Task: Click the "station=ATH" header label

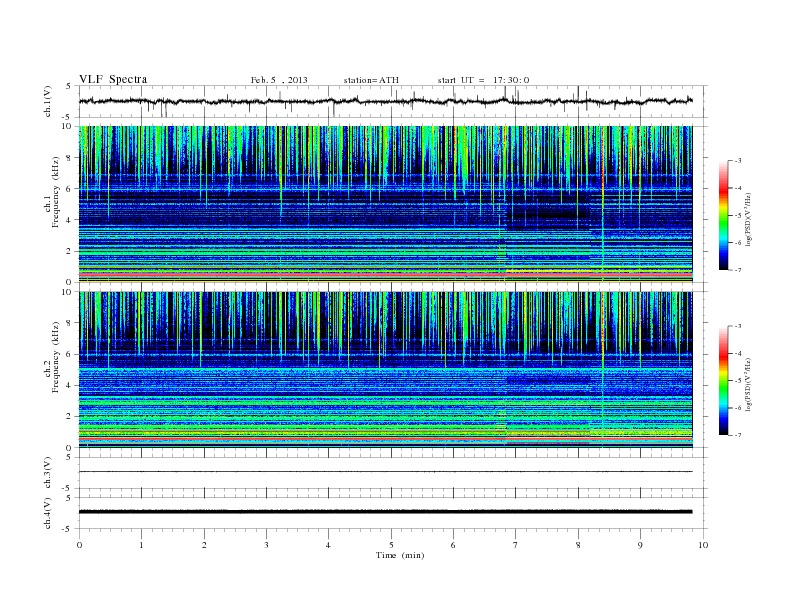Action: [x=371, y=80]
